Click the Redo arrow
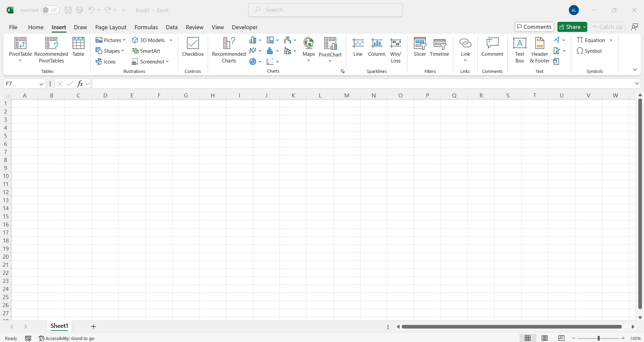This screenshot has height=342, width=644. pyautogui.click(x=107, y=10)
